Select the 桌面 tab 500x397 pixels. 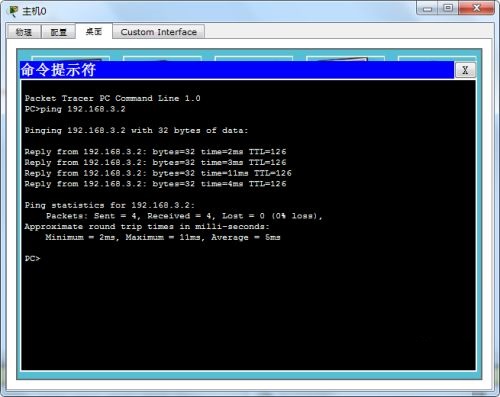coord(94,31)
